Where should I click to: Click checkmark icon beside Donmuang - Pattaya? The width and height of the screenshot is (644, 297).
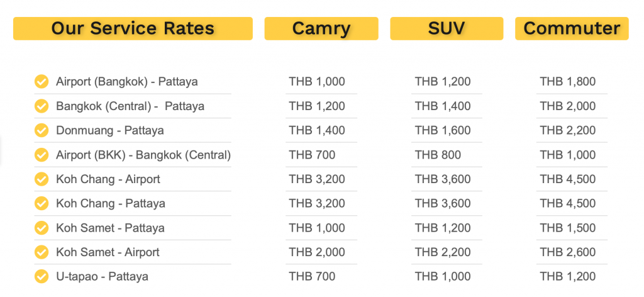42,131
